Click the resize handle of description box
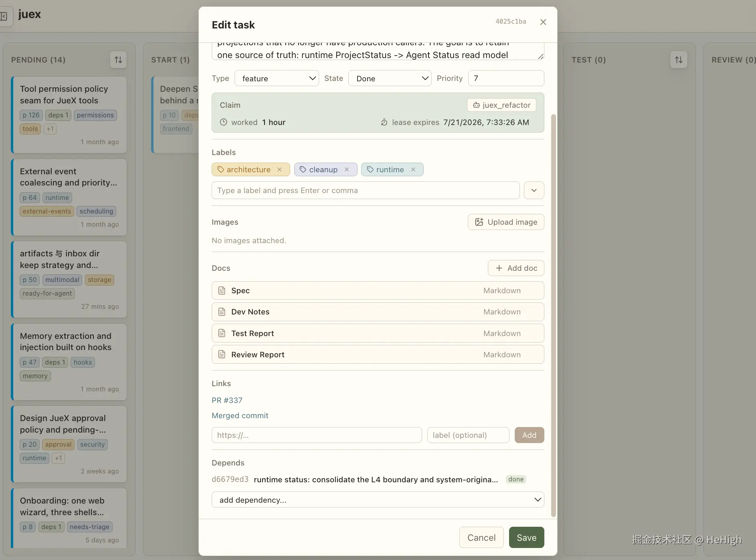 point(540,56)
